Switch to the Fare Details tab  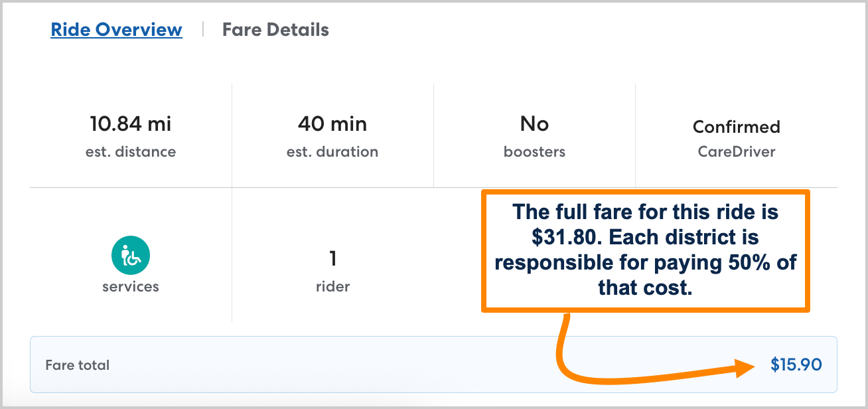[x=275, y=30]
